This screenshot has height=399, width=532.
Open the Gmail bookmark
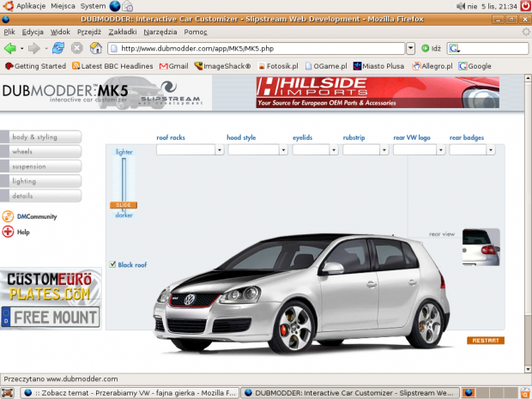(173, 66)
